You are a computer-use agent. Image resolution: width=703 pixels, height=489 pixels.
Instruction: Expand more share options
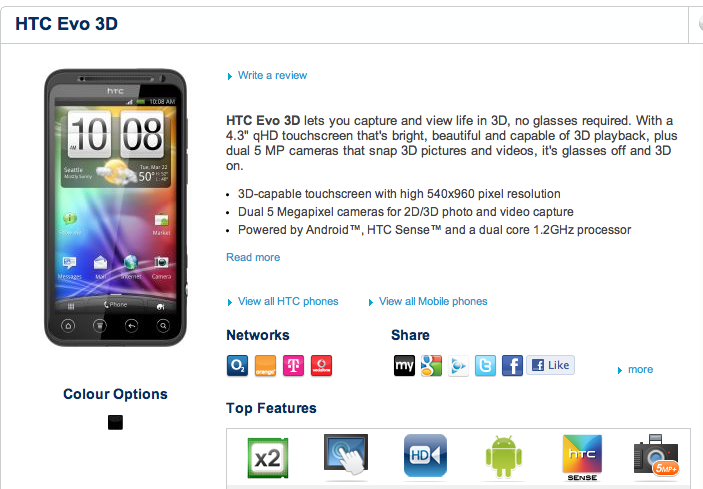(x=640, y=369)
